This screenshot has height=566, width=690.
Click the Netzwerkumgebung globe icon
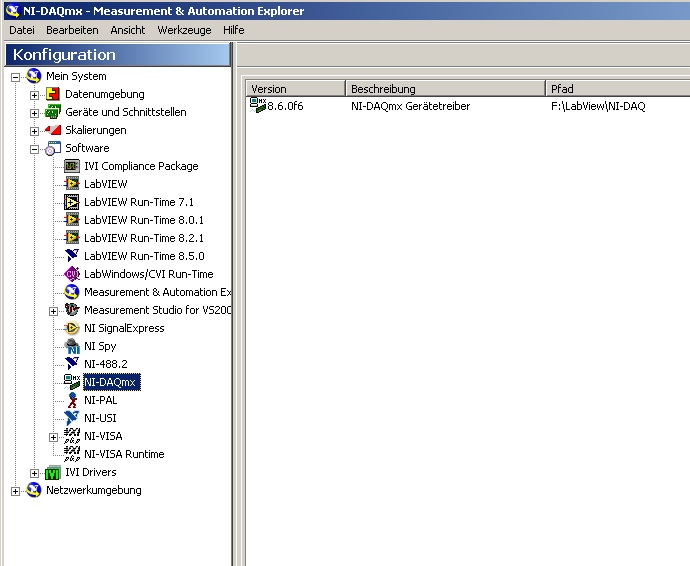[x=33, y=490]
